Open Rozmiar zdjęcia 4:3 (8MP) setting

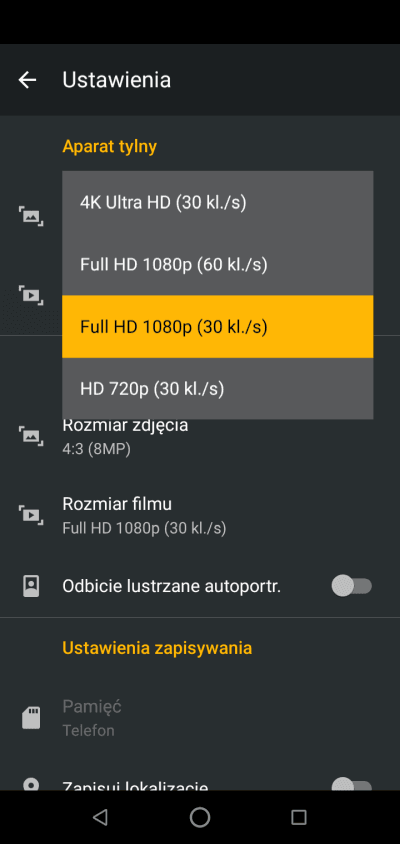(200, 436)
